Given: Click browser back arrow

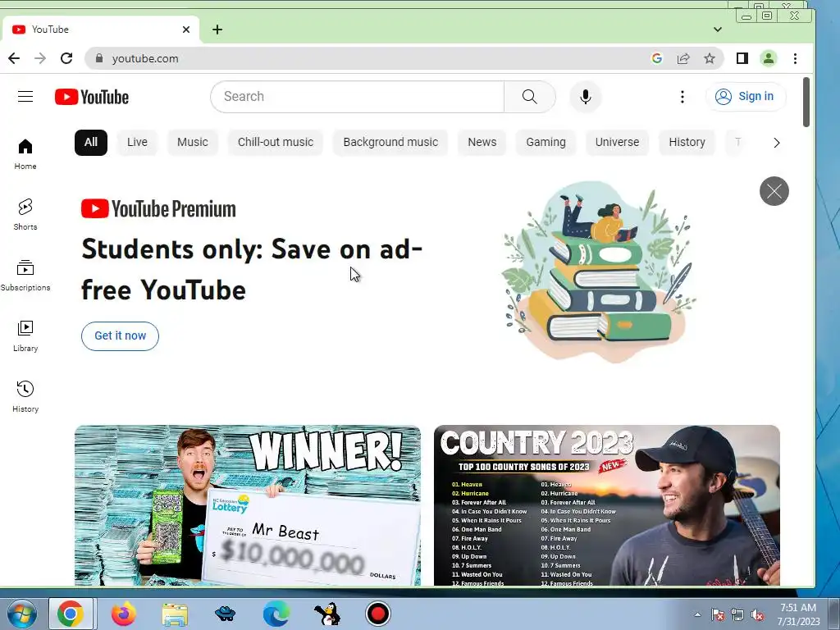Looking at the screenshot, I should tap(14, 58).
